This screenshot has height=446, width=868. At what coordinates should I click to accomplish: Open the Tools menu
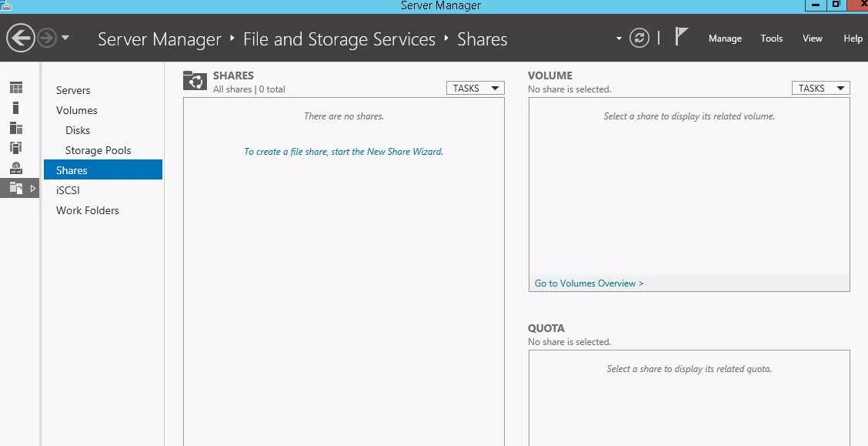[x=771, y=39]
